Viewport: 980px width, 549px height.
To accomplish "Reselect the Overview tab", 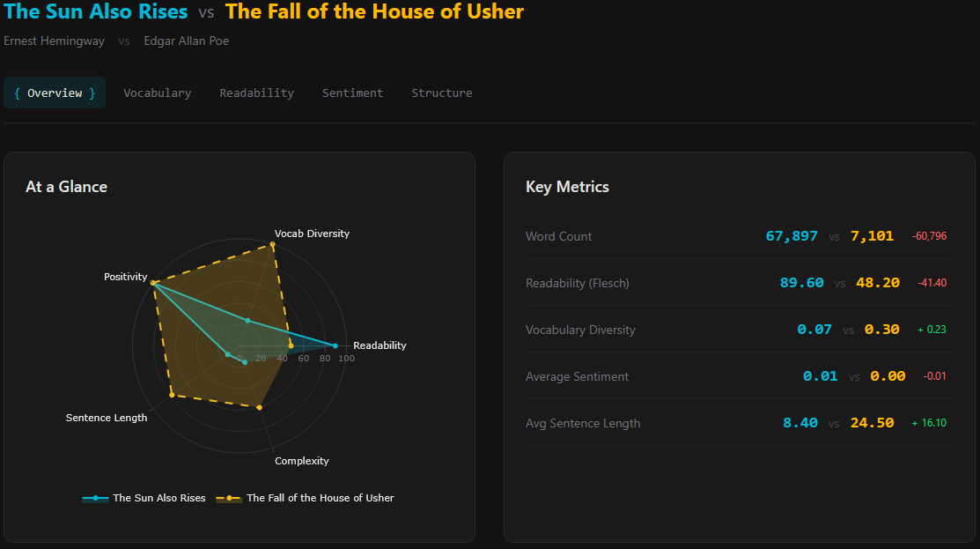I will 55,93.
